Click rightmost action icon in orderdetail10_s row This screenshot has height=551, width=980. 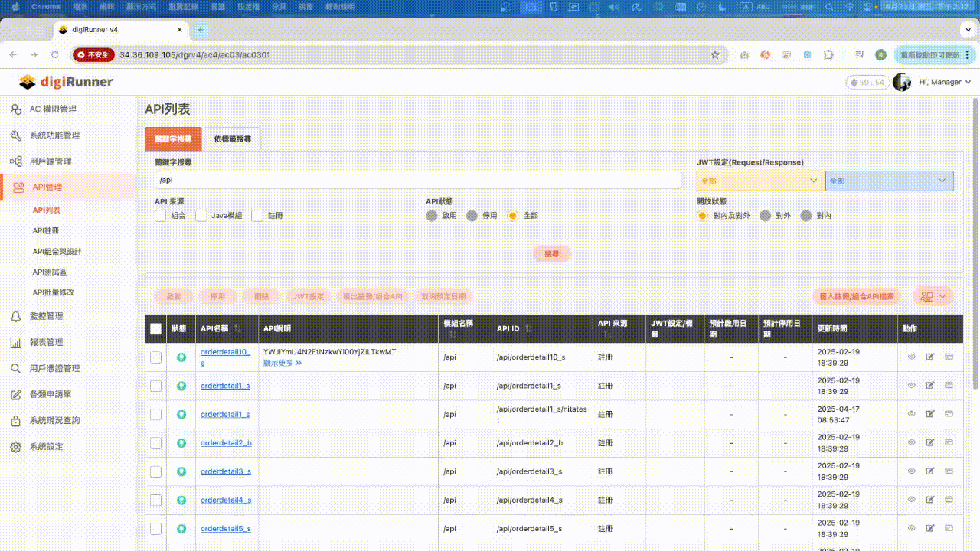tap(949, 357)
